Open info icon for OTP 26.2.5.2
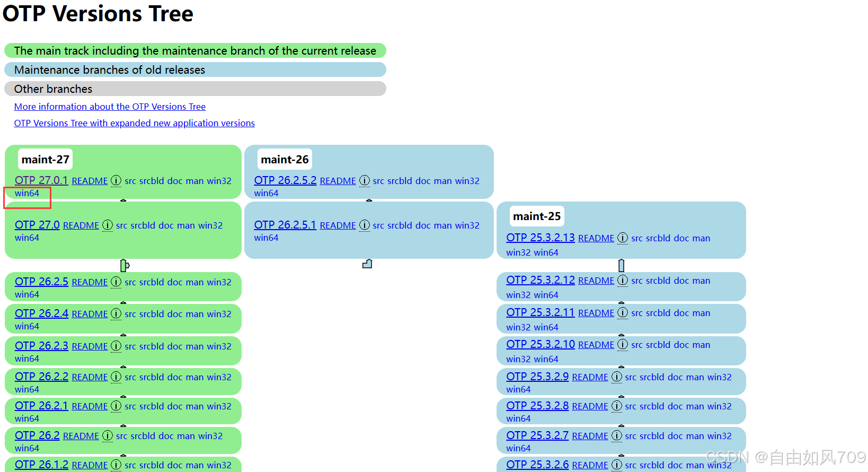868x472 pixels. point(365,181)
